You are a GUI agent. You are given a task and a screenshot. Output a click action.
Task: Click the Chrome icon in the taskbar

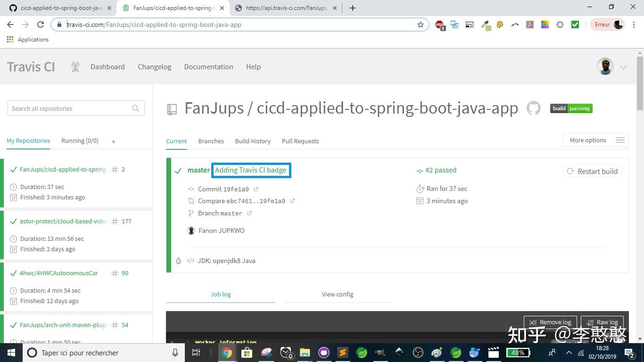[x=226, y=353]
